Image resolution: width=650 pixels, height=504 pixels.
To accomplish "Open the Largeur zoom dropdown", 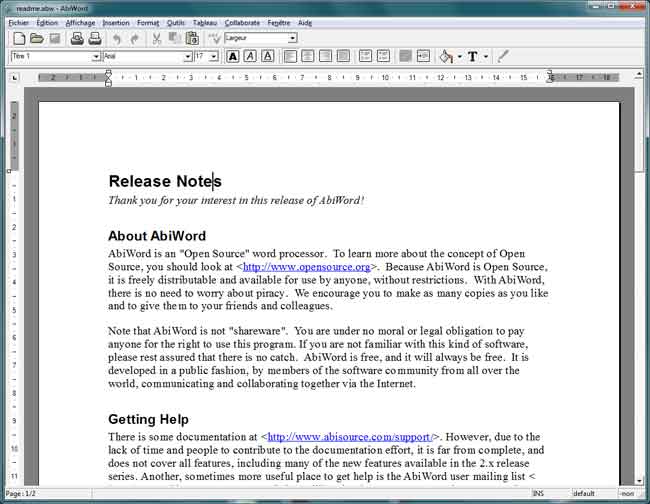I will tap(293, 38).
